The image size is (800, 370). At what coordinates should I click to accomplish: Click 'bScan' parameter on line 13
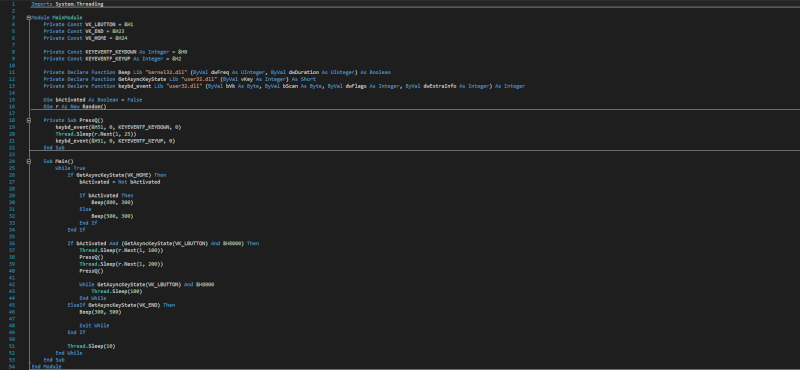point(290,86)
